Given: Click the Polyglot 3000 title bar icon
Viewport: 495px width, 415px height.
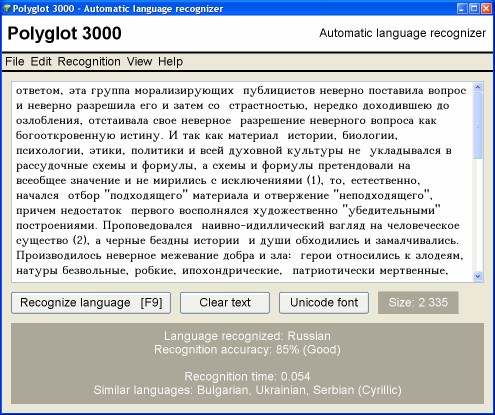Looking at the screenshot, I should 7,8.
